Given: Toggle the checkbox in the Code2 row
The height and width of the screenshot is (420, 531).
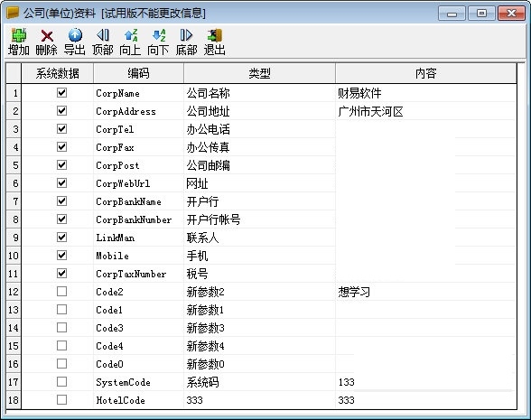Looking at the screenshot, I should click(x=61, y=291).
